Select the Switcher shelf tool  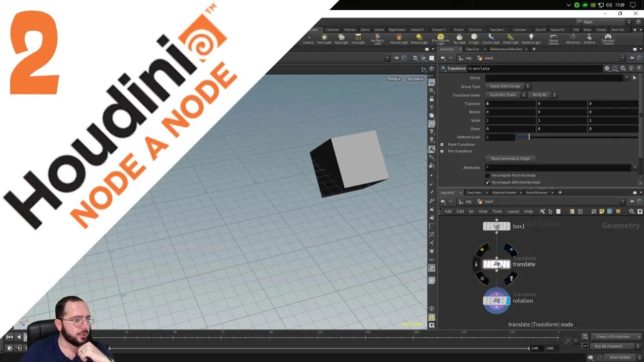(589, 39)
